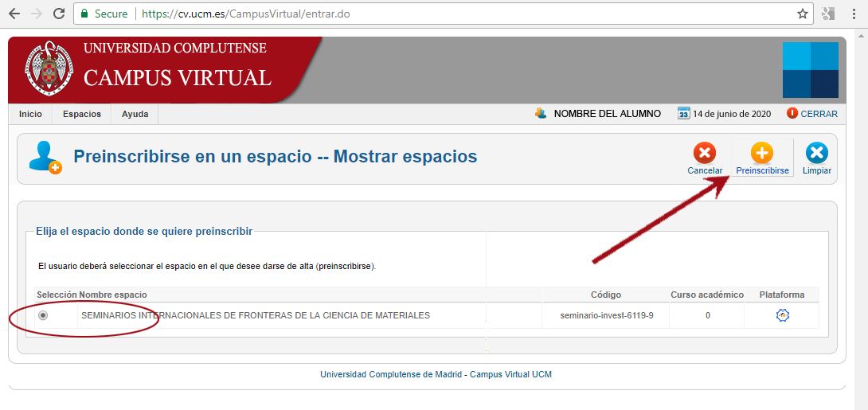Open the Inicio menu
This screenshot has height=410, width=868.
[x=30, y=114]
